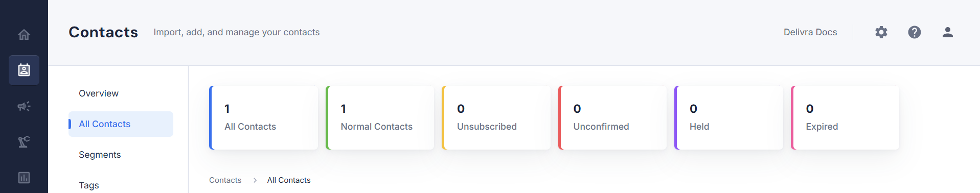
Task: Filter by the Expired stat card
Action: (845, 117)
